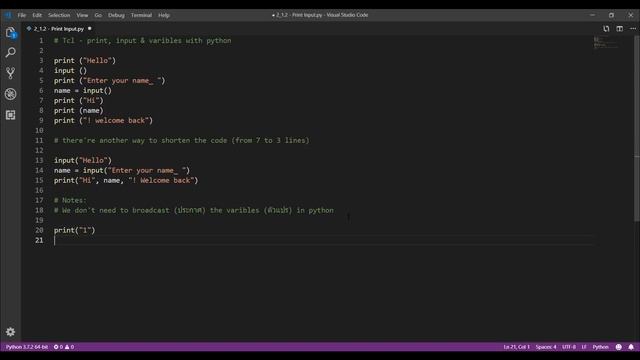Image resolution: width=640 pixels, height=360 pixels.
Task: Open the Terminal menu
Action: point(141,15)
